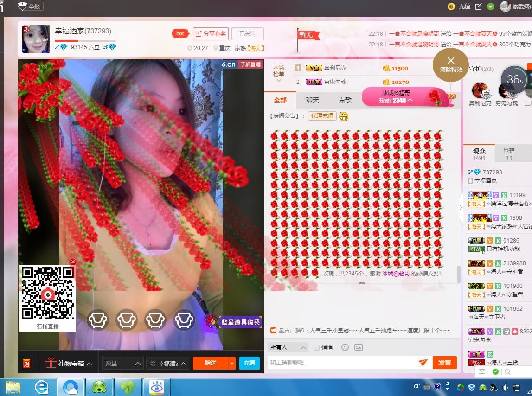Click the 清除特效 clear effects button
The width and height of the screenshot is (532, 396).
pos(450,65)
